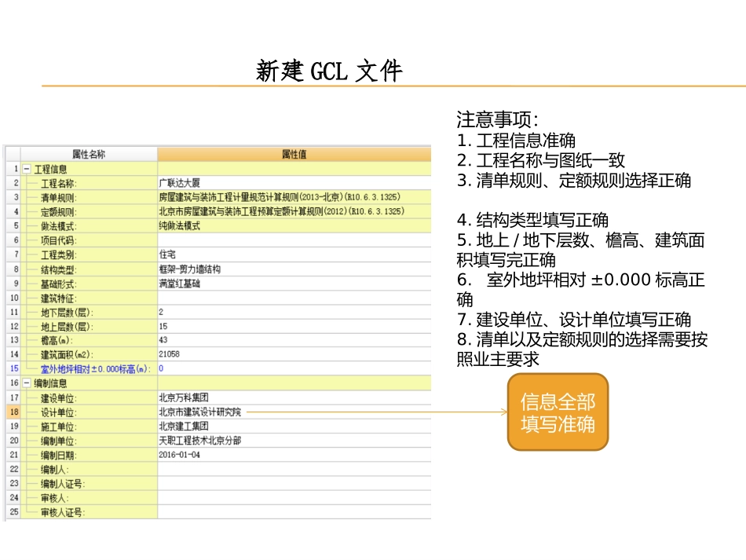
Task: Select the highlighted row number 18
Action: tap(14, 412)
